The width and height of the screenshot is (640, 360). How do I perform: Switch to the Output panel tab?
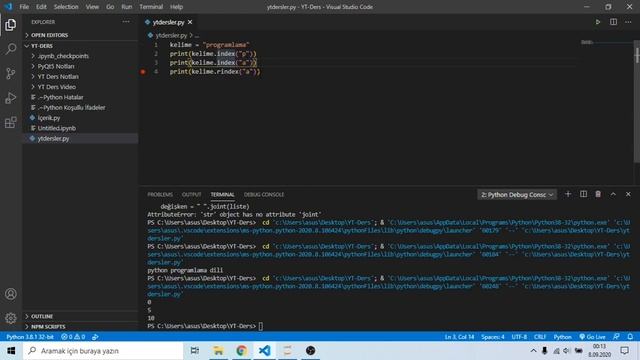coord(191,195)
